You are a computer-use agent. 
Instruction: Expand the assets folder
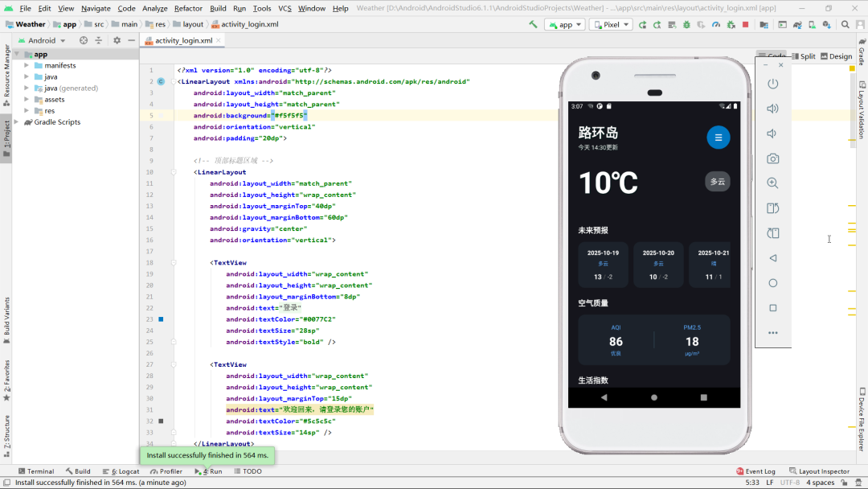click(x=27, y=100)
